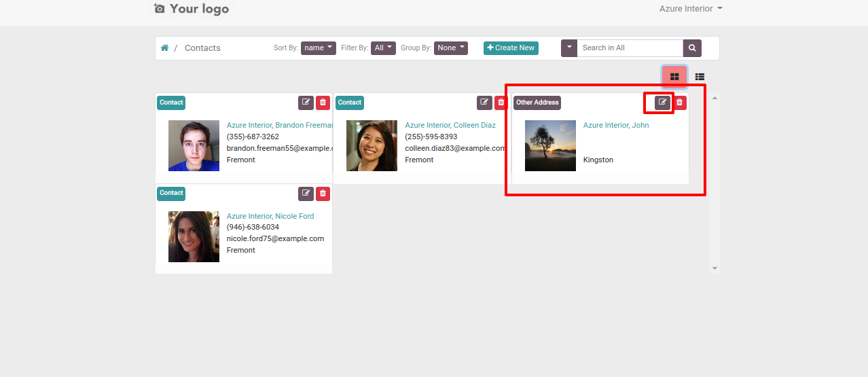868x377 pixels.
Task: Click the Contacts breadcrumb text
Action: (202, 48)
